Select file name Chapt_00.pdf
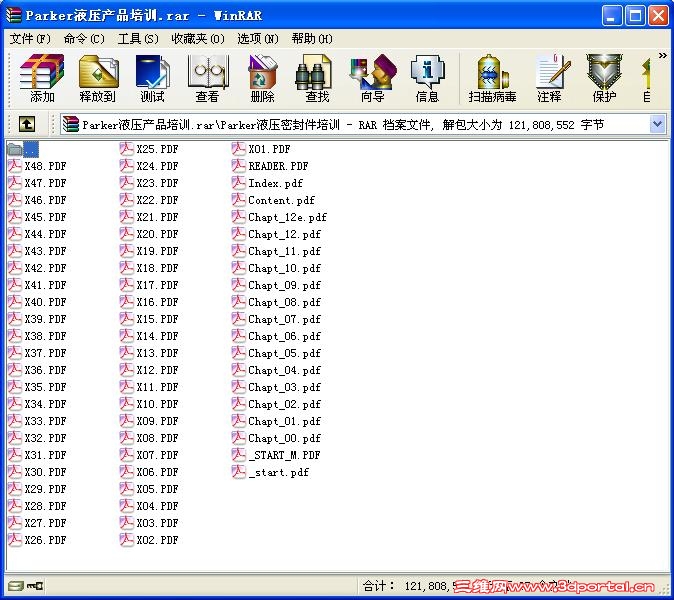The image size is (674, 600). pos(285,438)
